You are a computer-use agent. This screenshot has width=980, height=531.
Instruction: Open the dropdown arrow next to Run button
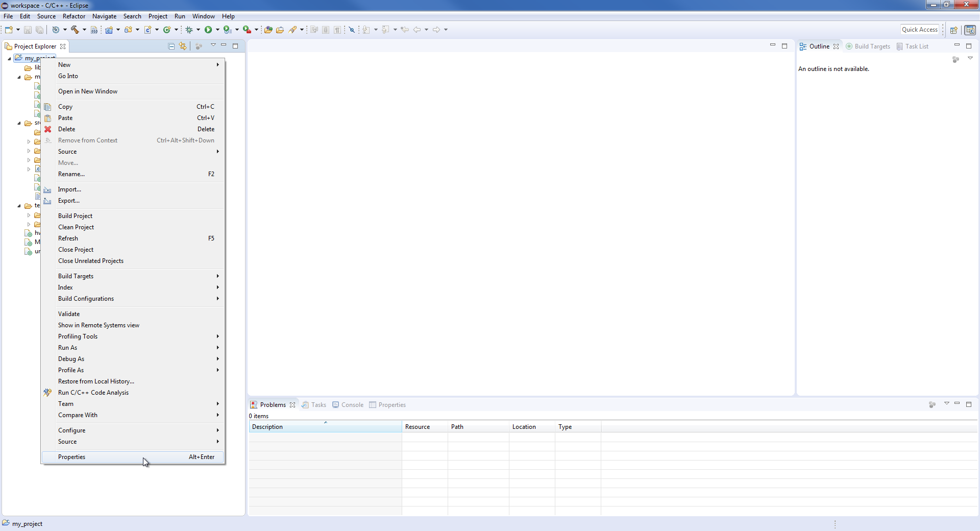pos(217,30)
